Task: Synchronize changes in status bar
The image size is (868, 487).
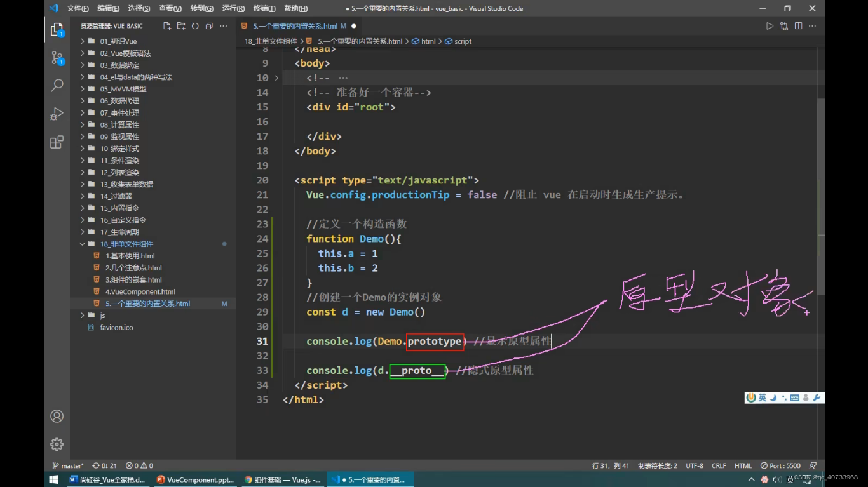Action: 104,465
